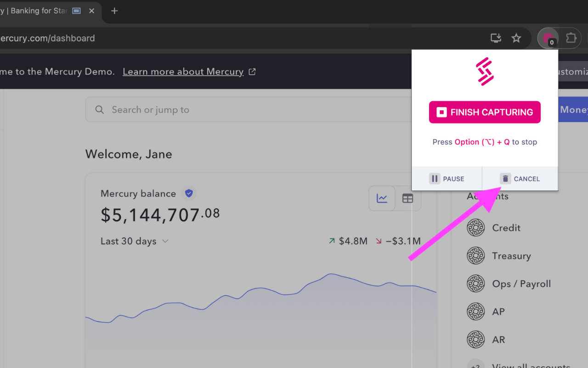Click the AP account icon

pos(476,312)
